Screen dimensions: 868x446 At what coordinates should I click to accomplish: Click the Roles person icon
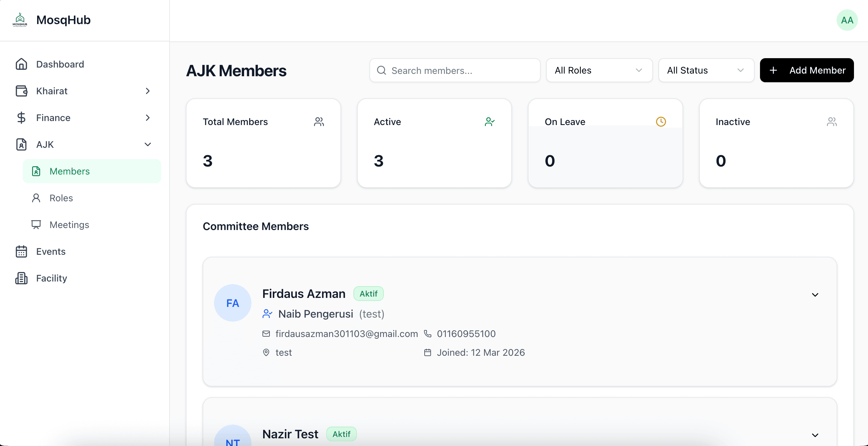[36, 198]
